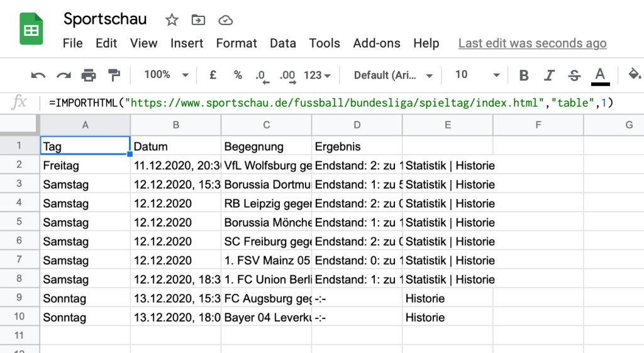The image size is (644, 353).
Task: Check cloud save status icon
Action: click(x=226, y=20)
